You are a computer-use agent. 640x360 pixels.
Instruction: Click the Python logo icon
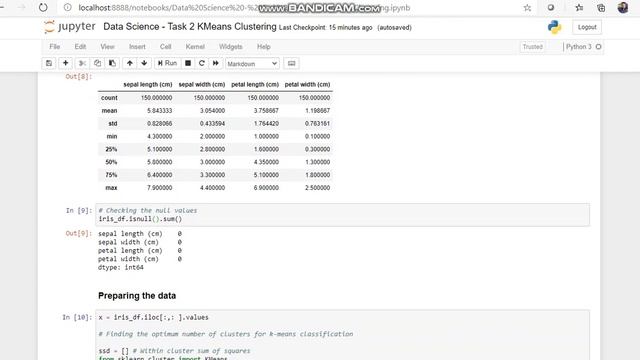(x=554, y=27)
